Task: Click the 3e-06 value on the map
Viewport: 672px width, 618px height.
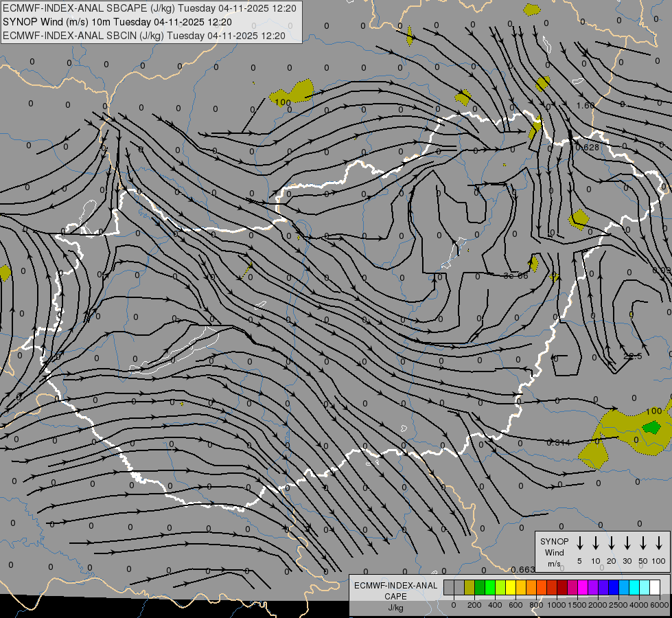Action: pyautogui.click(x=516, y=276)
